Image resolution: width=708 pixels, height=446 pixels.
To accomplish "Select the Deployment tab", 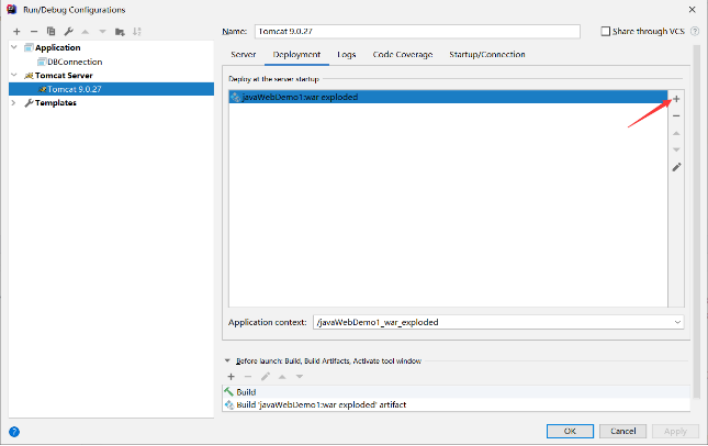I will click(x=297, y=55).
